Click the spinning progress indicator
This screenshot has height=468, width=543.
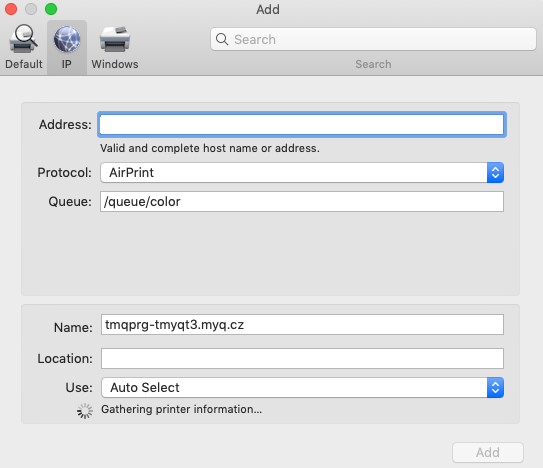coord(85,411)
